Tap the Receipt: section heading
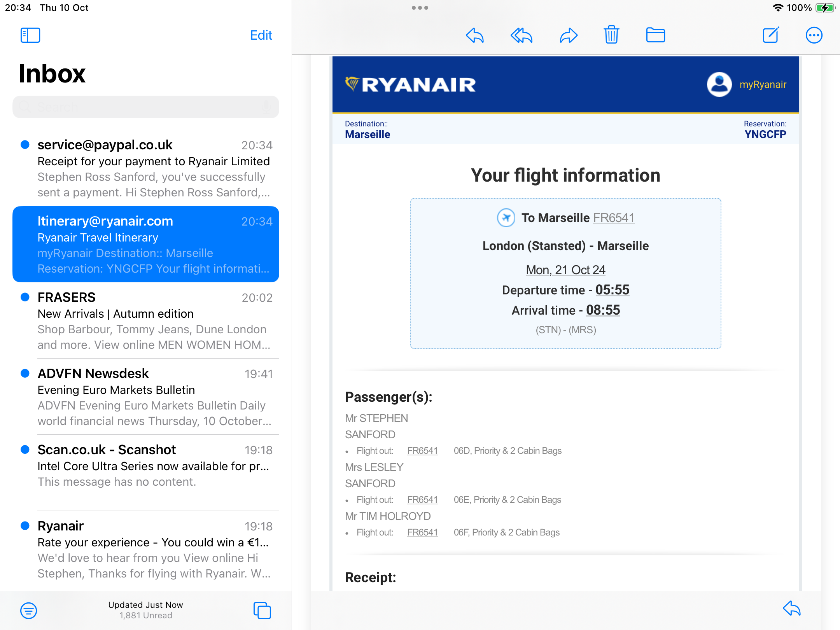 pyautogui.click(x=370, y=577)
